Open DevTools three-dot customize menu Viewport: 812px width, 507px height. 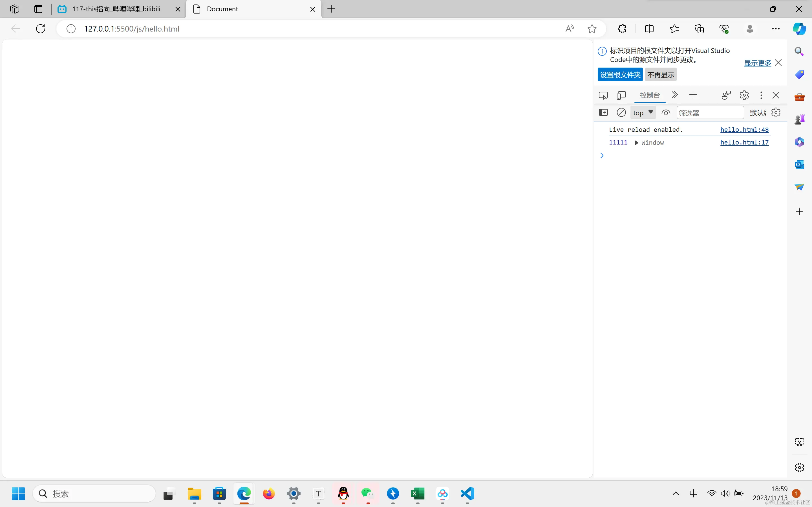761,95
